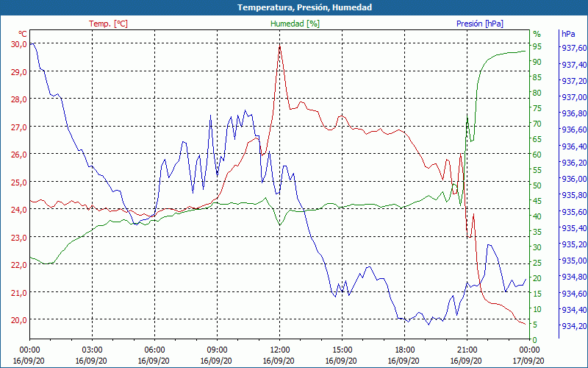The width and height of the screenshot is (588, 368).
Task: Click the 20,0 temperature axis tick
Action: [19, 320]
